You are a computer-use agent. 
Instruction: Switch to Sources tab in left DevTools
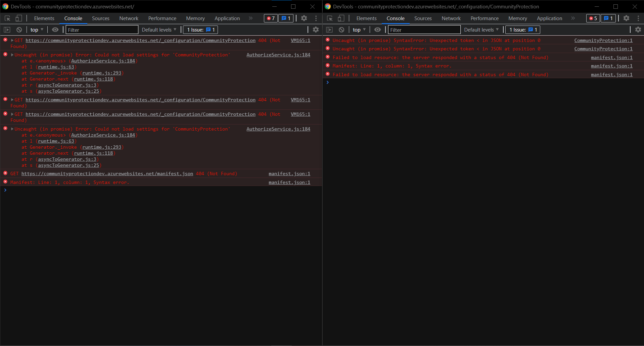(x=101, y=18)
